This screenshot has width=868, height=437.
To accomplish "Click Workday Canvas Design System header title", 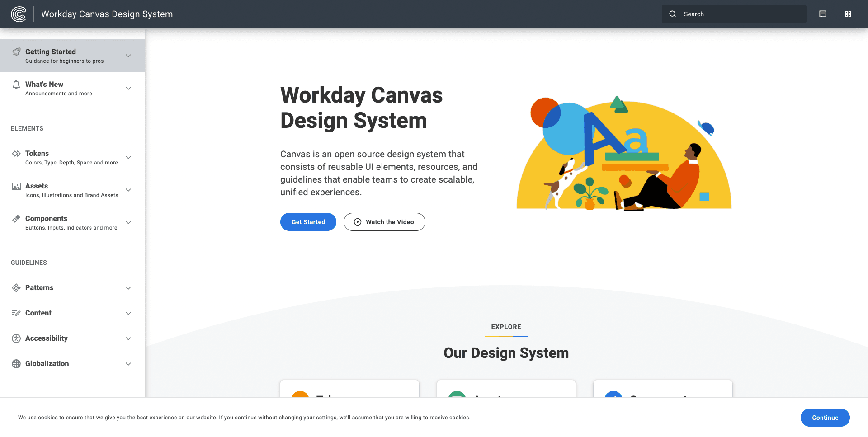I will point(107,14).
